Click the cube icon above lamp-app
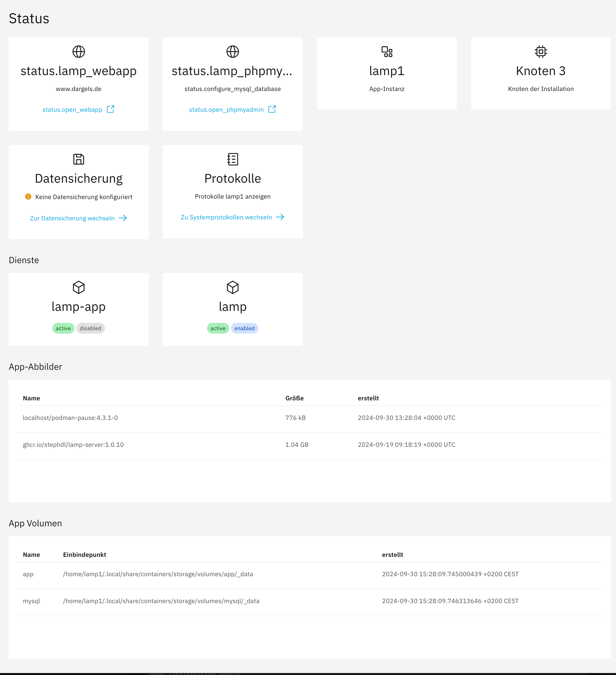 (79, 287)
